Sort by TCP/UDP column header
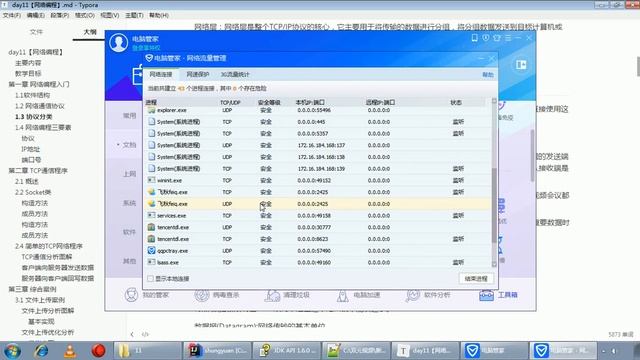The width and height of the screenshot is (640, 360). 230,102
